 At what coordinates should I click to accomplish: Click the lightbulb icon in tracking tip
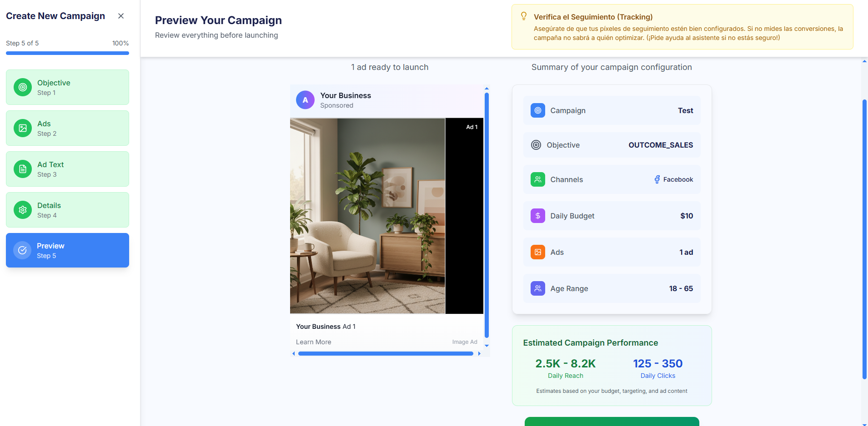pyautogui.click(x=524, y=16)
